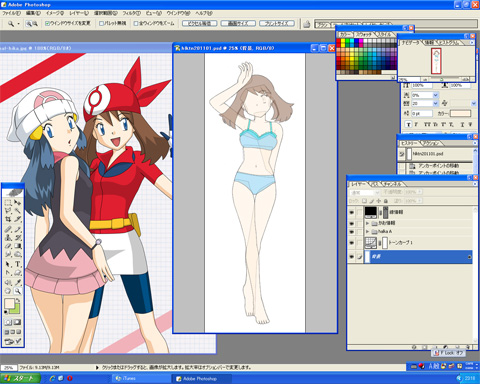Select the Notes tool
This screenshot has height=384, width=480.
(8, 283)
